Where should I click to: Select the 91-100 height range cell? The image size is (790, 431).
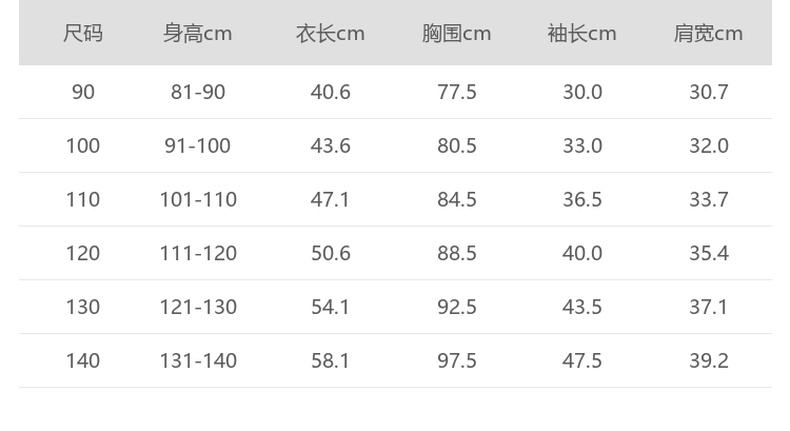[198, 146]
